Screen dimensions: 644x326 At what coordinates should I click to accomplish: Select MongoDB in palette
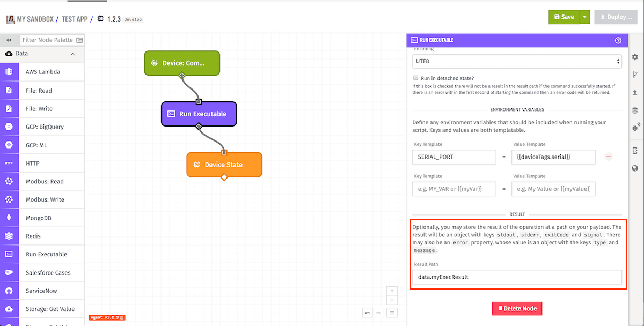pos(43,218)
